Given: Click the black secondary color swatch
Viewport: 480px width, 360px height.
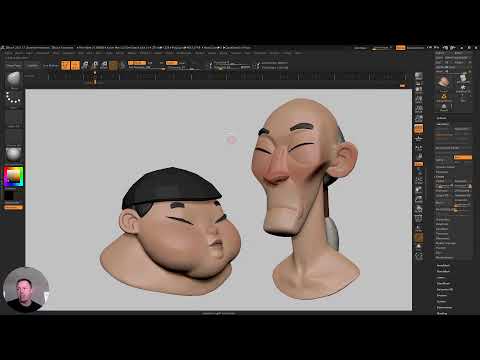Looking at the screenshot, I should click(9, 196).
